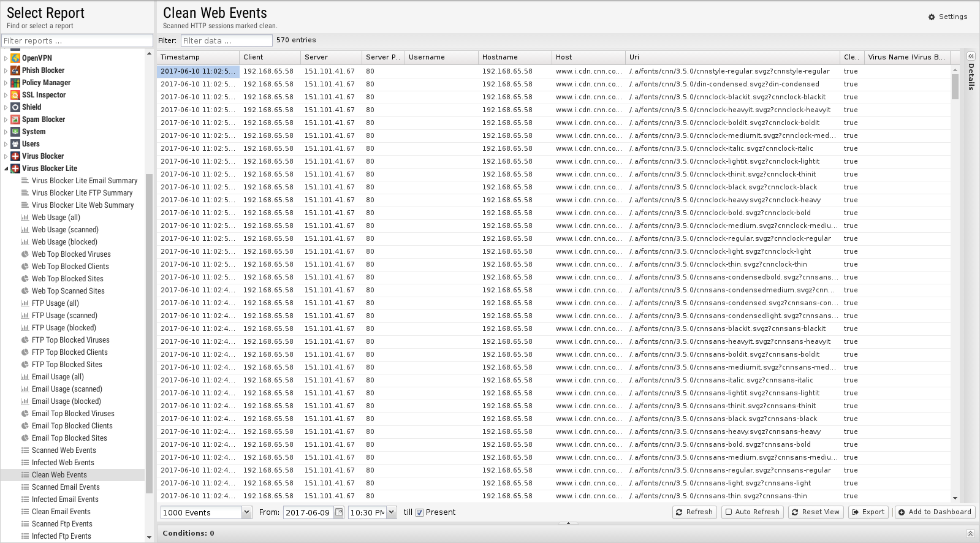Click the Spam Blocker icon
980x543 pixels.
point(16,120)
